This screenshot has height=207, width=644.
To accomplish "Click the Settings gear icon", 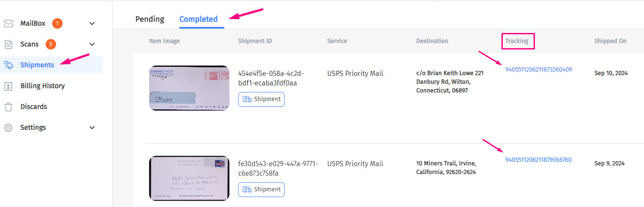I will [x=8, y=128].
